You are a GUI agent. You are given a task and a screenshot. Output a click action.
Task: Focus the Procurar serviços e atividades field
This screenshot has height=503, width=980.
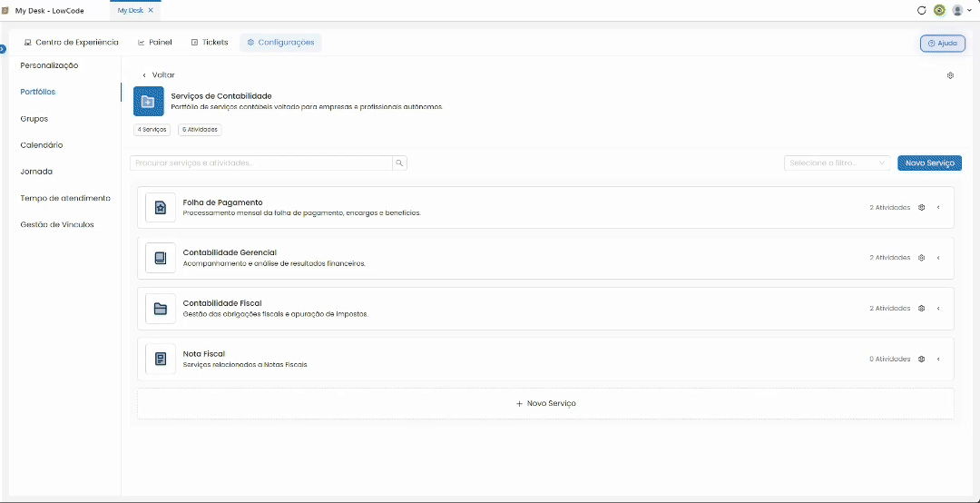coord(261,163)
